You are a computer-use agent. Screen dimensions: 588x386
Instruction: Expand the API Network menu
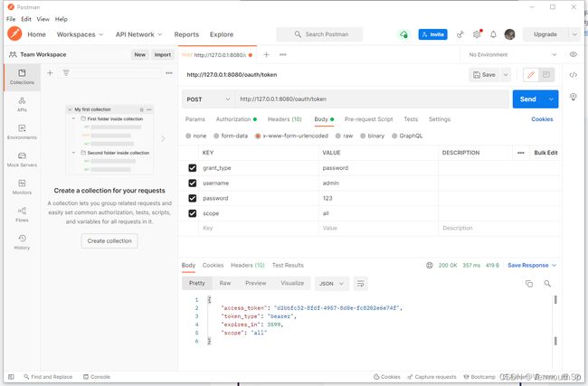click(138, 34)
